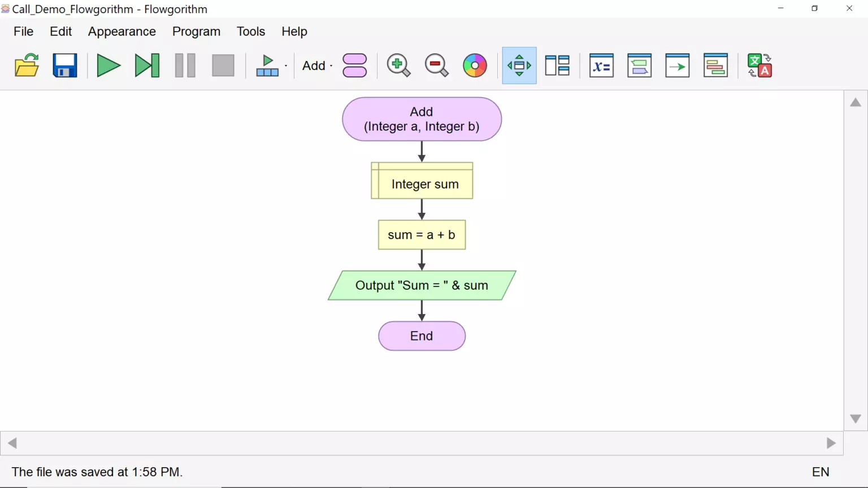Click the arrow between Integer sum and assignment
The width and height of the screenshot is (868, 488).
pos(422,210)
